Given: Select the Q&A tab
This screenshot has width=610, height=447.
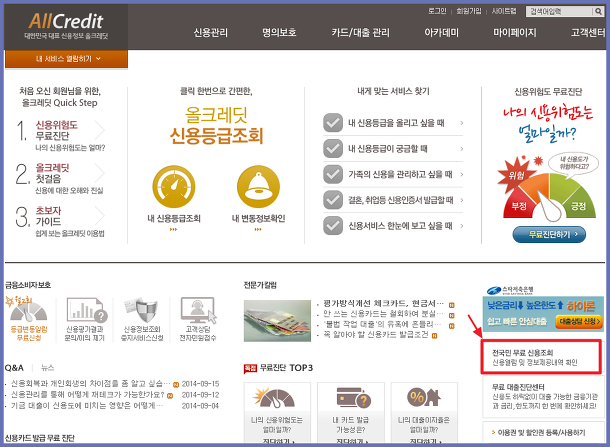Looking at the screenshot, I should coord(14,368).
